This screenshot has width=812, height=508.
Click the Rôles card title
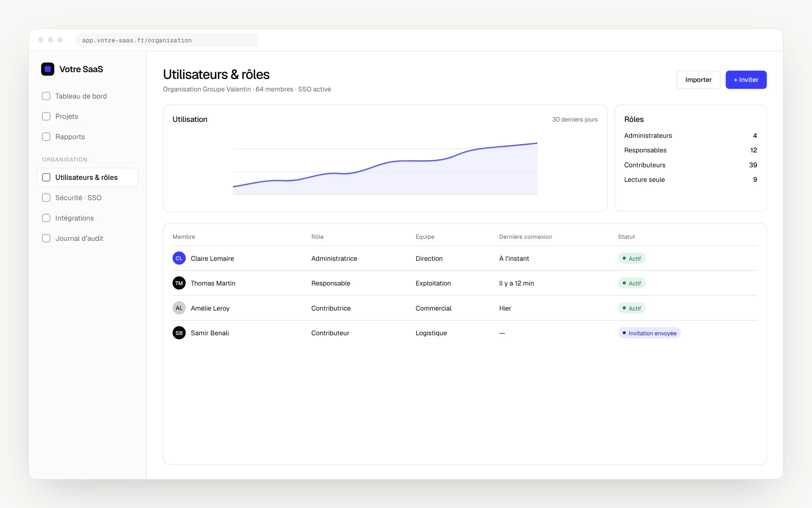click(634, 119)
